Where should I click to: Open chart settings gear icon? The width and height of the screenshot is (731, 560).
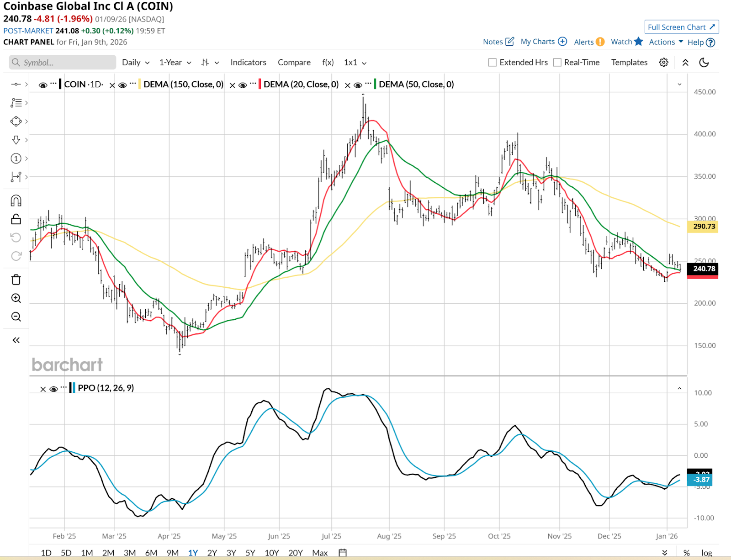point(664,63)
